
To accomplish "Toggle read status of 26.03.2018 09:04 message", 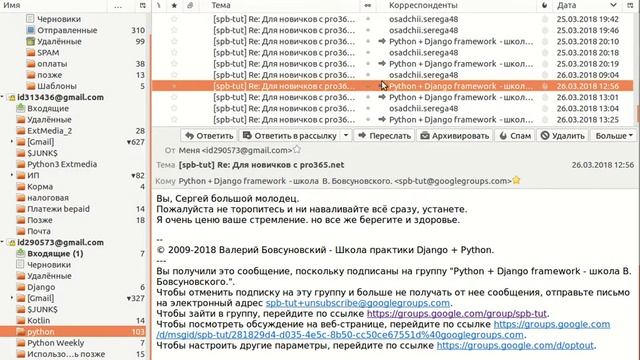I will coord(368,75).
